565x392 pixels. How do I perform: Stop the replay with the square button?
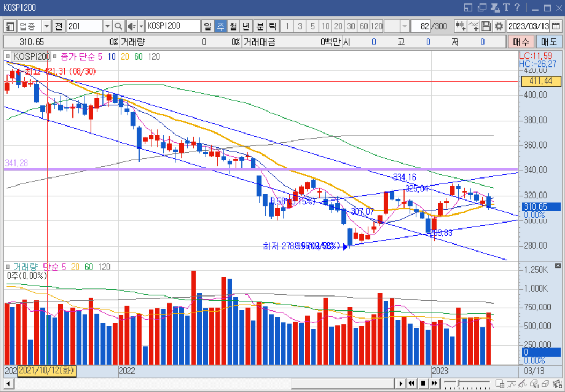(423, 383)
